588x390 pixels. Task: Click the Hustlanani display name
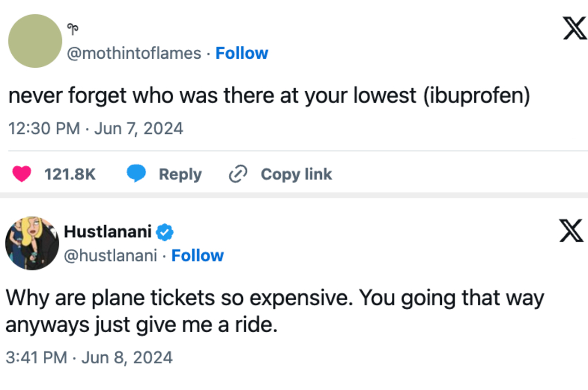coord(109,231)
